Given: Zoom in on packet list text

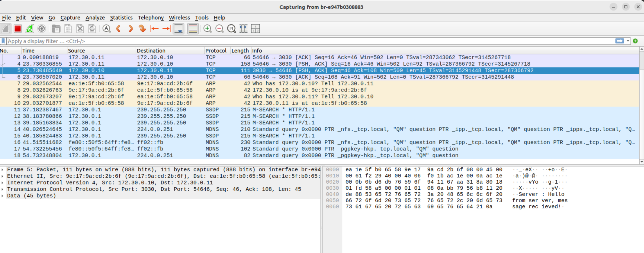Looking at the screenshot, I should point(207,29).
